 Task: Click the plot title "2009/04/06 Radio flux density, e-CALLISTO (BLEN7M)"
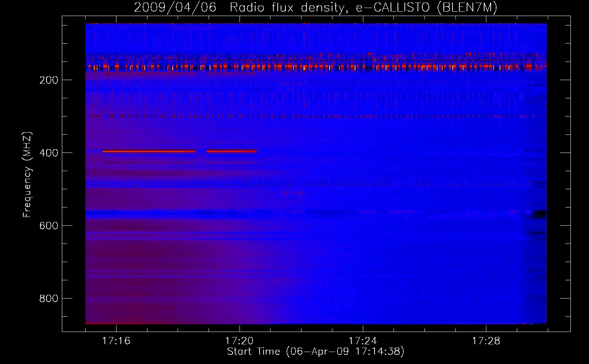[316, 7]
